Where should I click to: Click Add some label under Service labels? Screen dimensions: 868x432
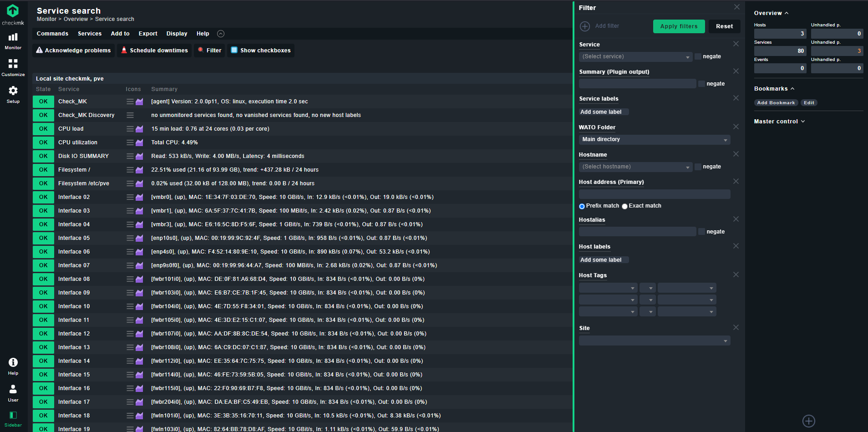coord(604,112)
